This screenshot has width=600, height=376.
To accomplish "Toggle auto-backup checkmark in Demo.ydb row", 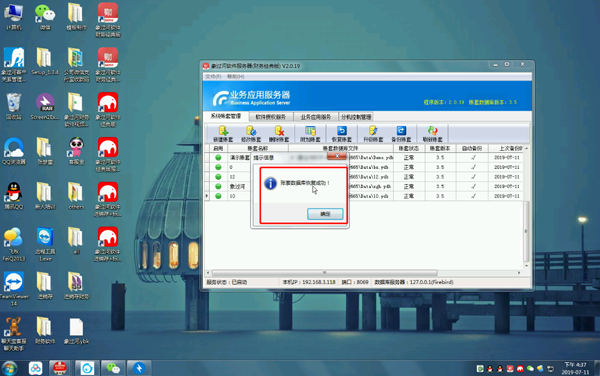I will point(473,157).
